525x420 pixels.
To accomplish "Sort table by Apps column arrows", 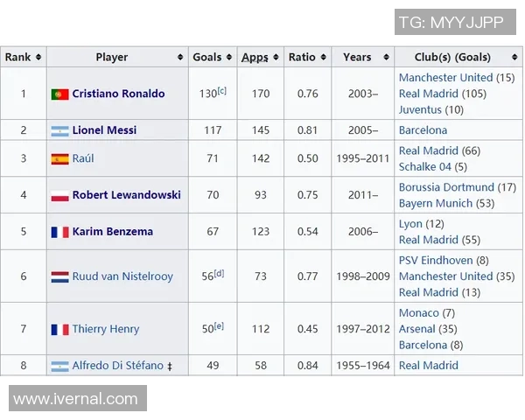I will 276,58.
